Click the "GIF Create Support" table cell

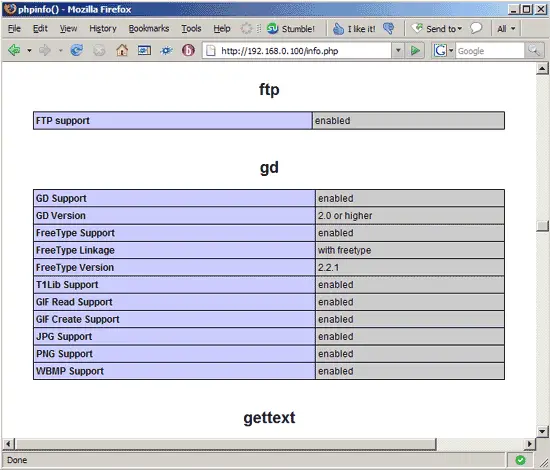tap(174, 319)
